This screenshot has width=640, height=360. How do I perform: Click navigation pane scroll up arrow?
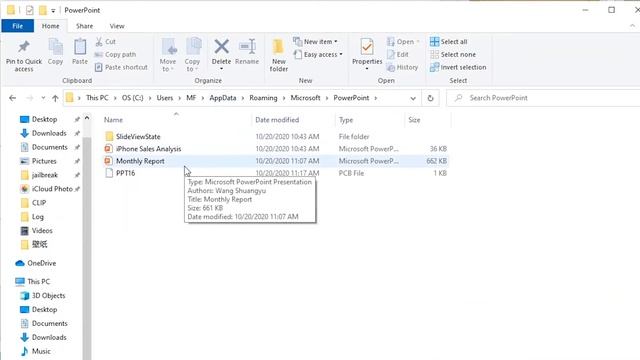tap(87, 118)
